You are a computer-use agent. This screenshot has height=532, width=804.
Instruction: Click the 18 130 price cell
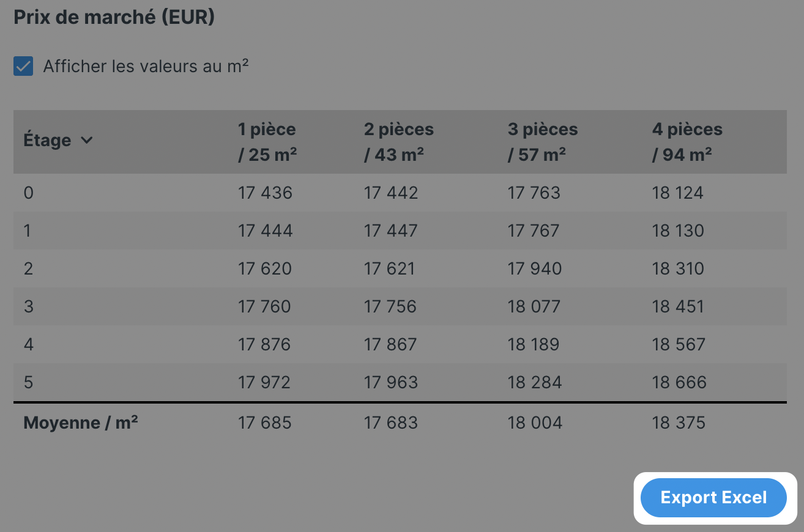[x=678, y=231]
